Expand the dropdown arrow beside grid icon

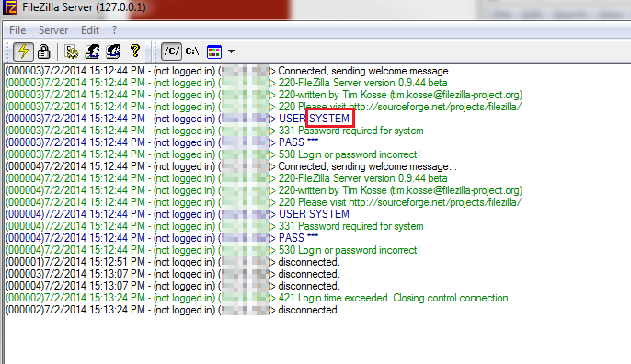click(x=231, y=51)
